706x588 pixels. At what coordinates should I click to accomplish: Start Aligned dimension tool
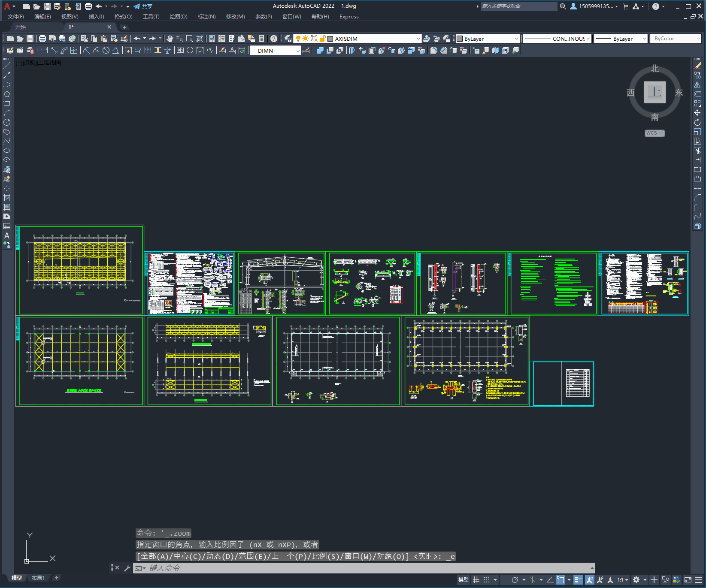point(54,50)
